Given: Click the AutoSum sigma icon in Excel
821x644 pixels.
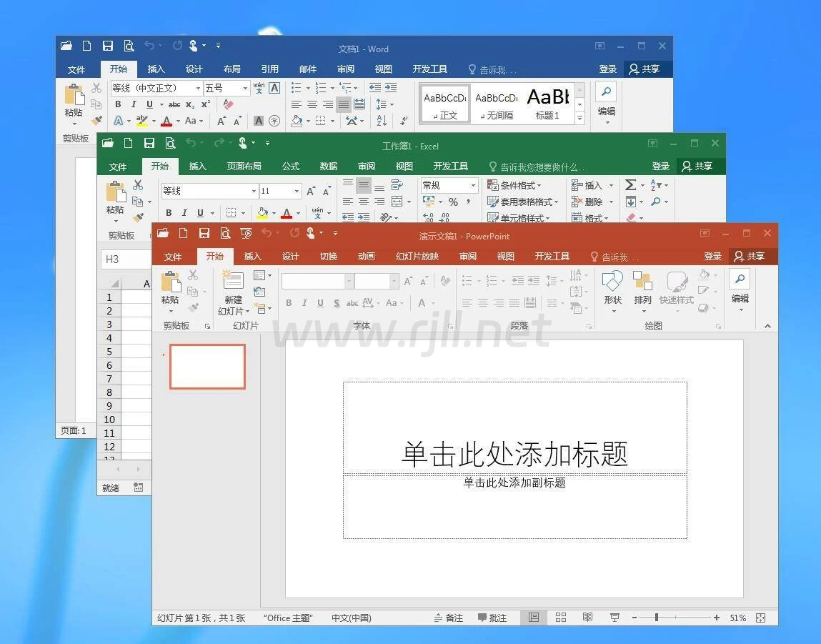Looking at the screenshot, I should [630, 185].
